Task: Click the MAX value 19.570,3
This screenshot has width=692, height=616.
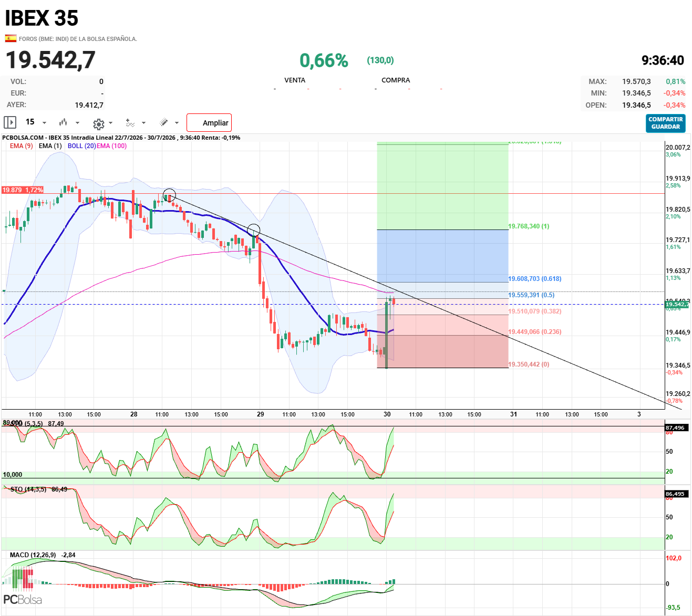Action: (x=636, y=81)
